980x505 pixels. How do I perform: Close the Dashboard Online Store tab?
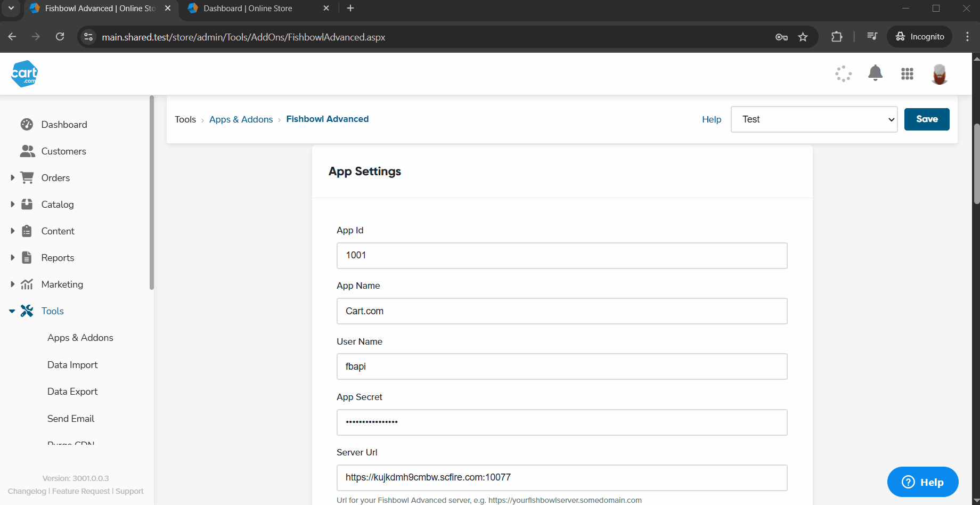326,8
